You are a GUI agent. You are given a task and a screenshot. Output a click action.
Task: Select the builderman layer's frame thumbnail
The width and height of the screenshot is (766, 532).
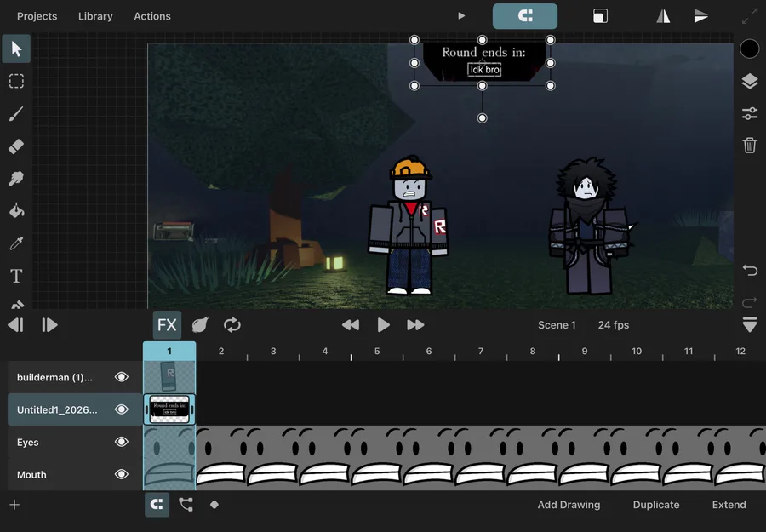169,377
